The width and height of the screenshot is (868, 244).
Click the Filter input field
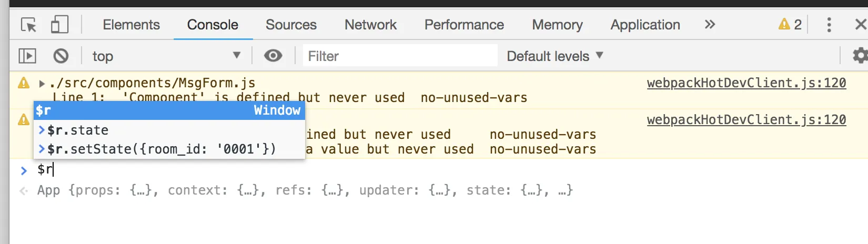(x=400, y=56)
